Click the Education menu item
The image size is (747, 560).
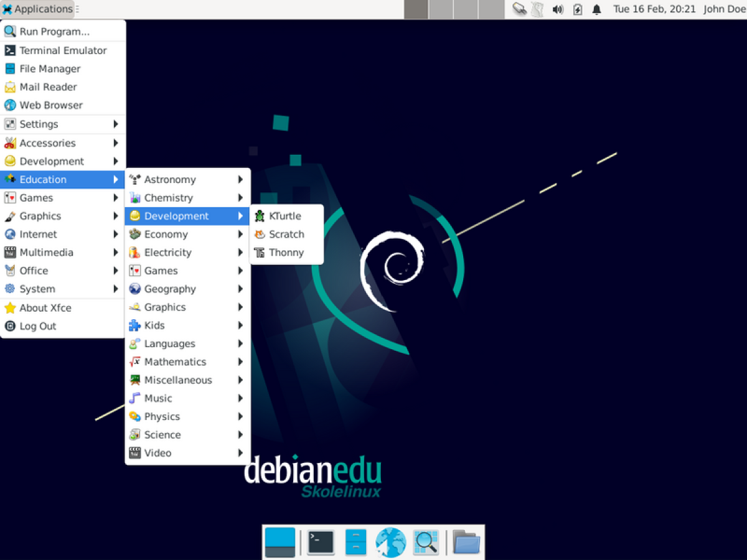[63, 179]
